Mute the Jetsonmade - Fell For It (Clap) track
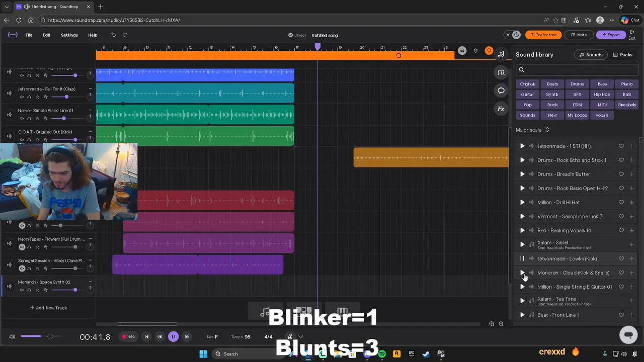The height and width of the screenshot is (362, 644). coord(22,97)
